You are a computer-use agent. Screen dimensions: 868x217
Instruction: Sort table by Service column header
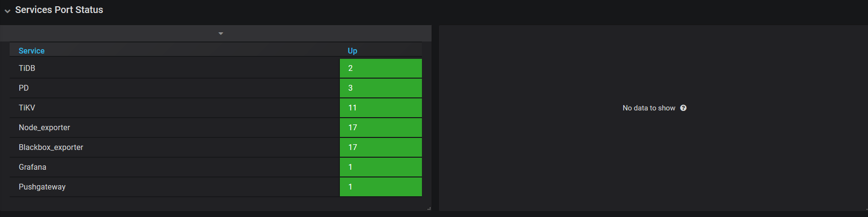coord(31,51)
